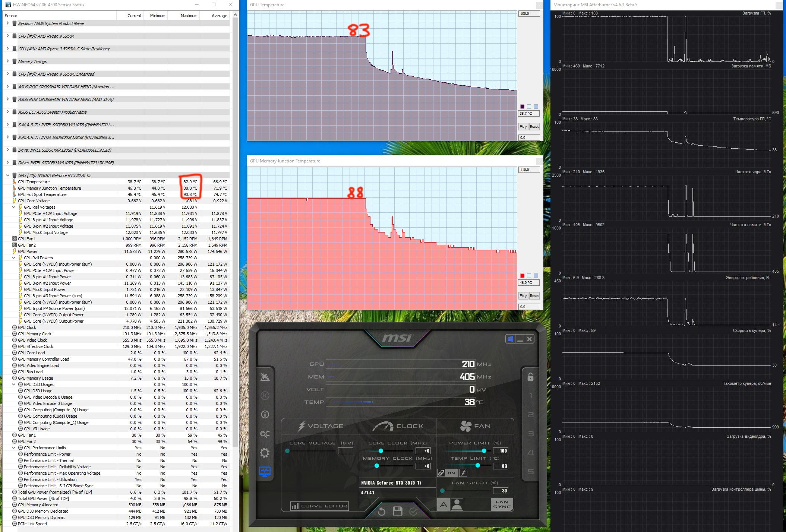Open the OC Scanner icon
The width and height of the screenshot is (786, 532).
pyautogui.click(x=265, y=434)
